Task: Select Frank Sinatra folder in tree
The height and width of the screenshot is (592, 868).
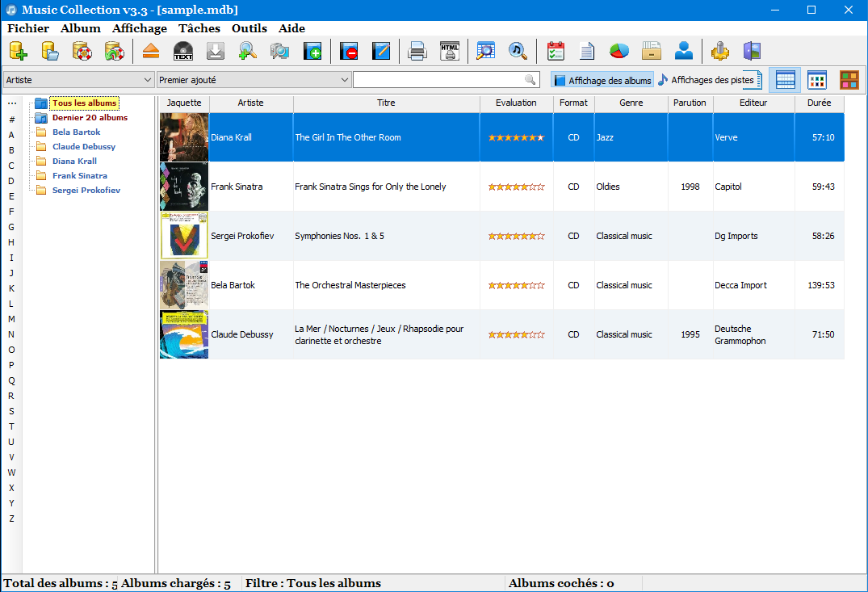Action: click(x=79, y=175)
